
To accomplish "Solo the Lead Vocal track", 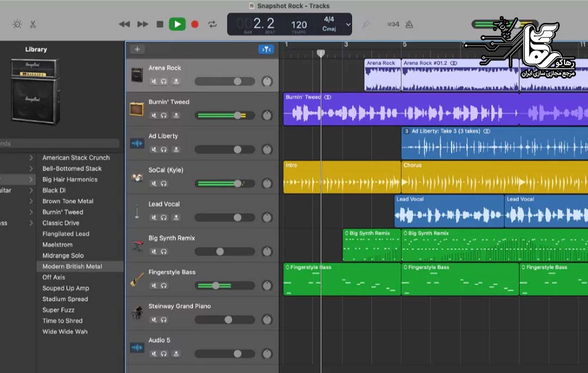I will (x=164, y=217).
